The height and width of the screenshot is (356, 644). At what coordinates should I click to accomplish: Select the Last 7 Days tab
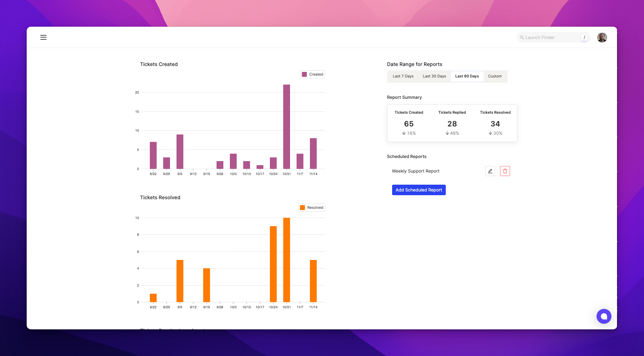click(x=403, y=76)
